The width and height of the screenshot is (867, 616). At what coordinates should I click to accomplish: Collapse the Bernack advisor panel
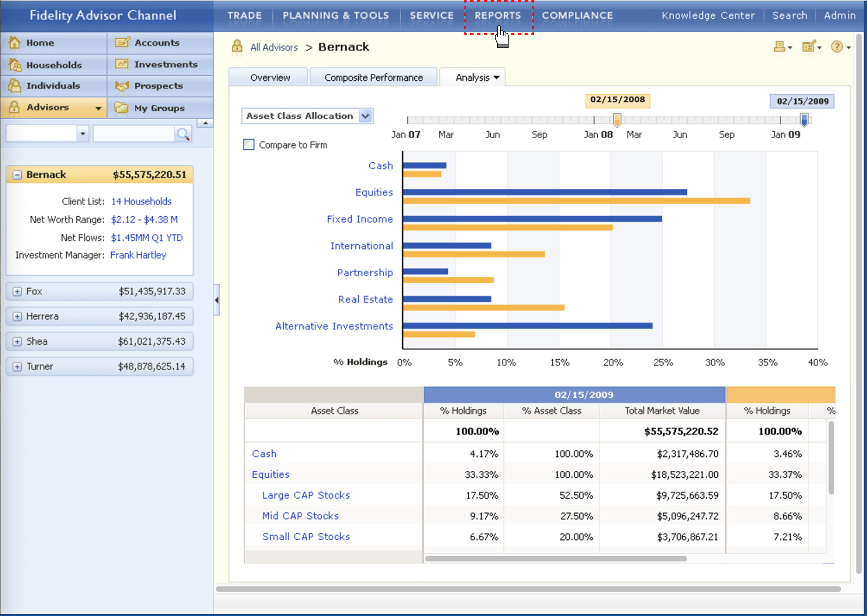click(17, 175)
